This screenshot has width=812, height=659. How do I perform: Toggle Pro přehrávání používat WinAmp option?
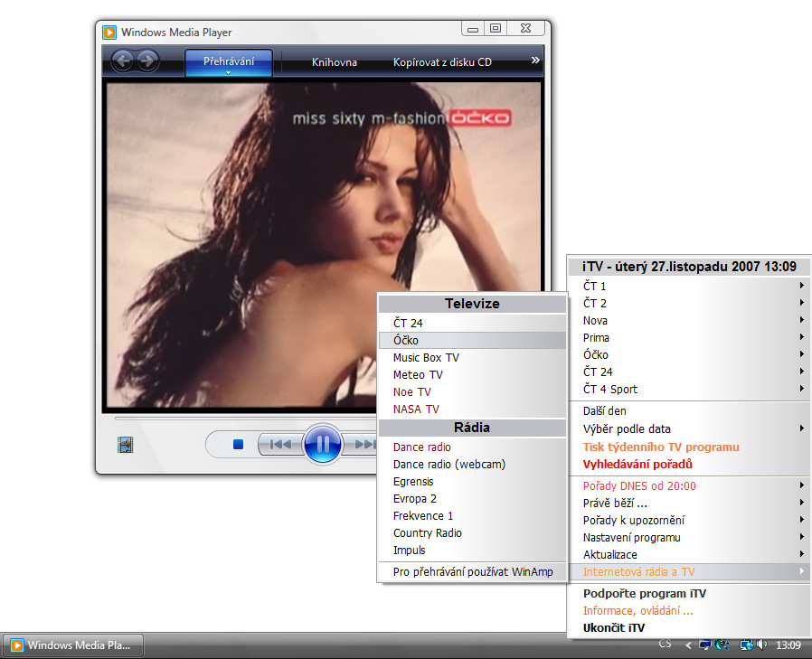click(x=472, y=571)
